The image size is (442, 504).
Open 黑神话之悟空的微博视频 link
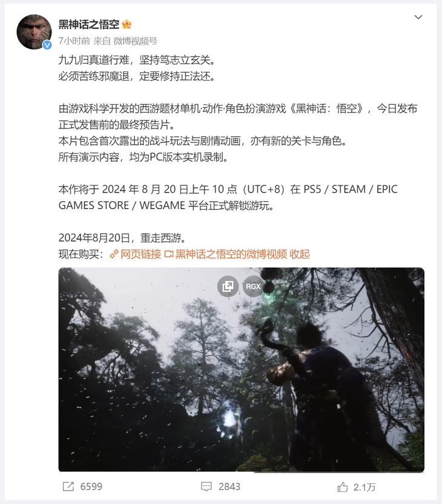[231, 254]
